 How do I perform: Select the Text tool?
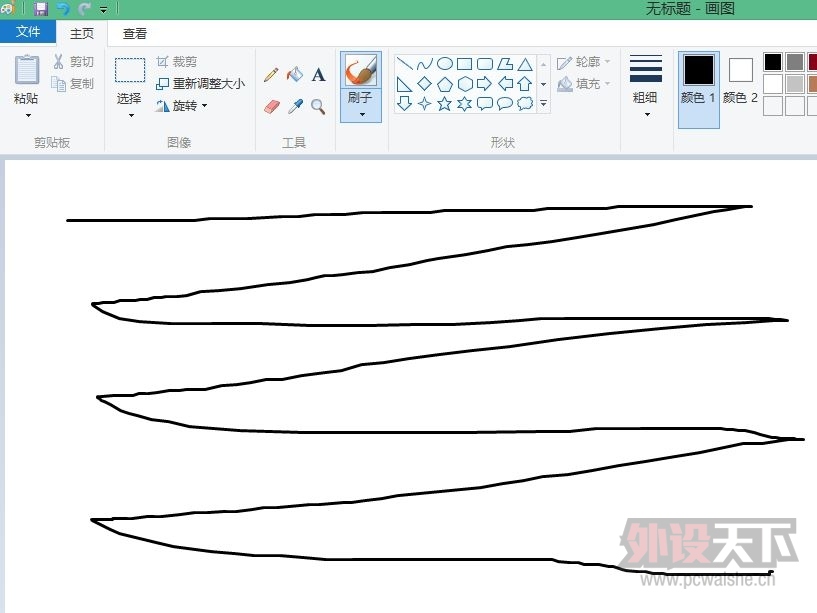318,75
